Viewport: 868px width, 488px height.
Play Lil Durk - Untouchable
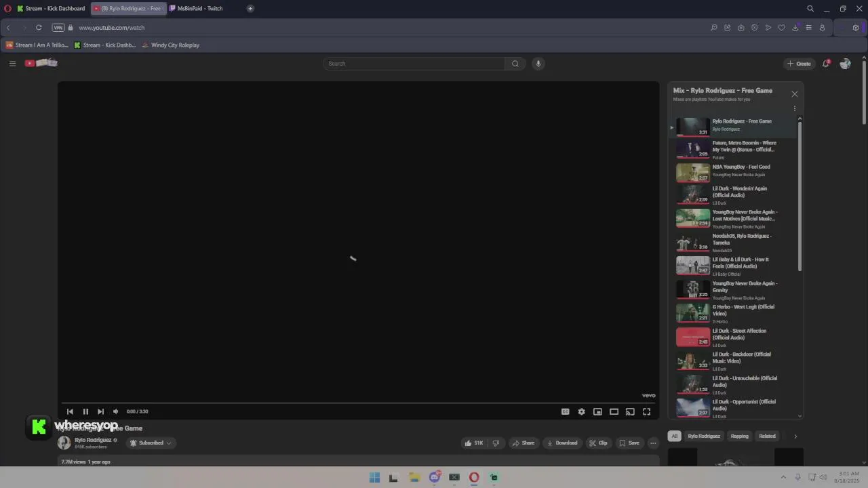[732, 385]
